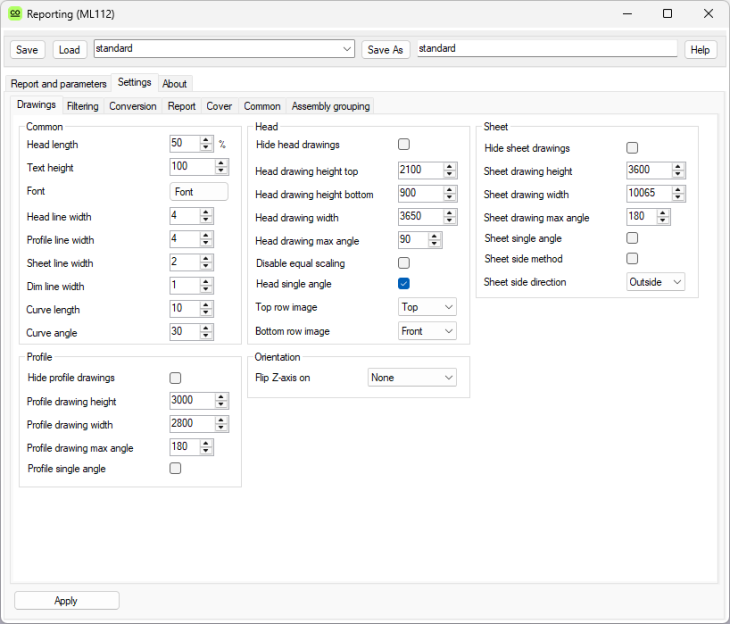Image resolution: width=730 pixels, height=624 pixels.
Task: Increase Head length spinner up arrow
Action: pos(206,140)
